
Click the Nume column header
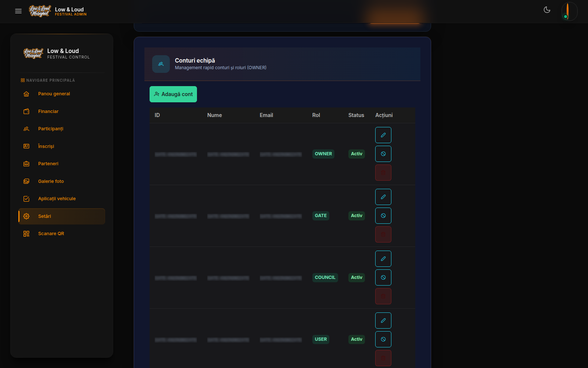215,115
